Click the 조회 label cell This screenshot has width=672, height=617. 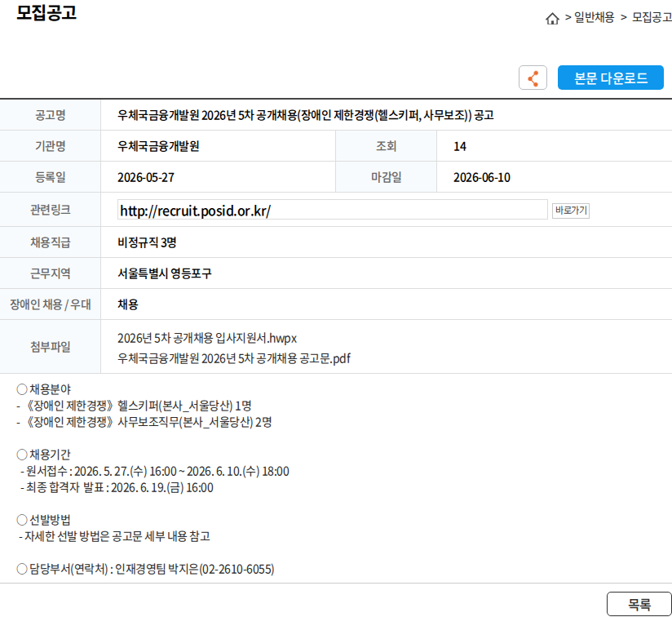(386, 146)
